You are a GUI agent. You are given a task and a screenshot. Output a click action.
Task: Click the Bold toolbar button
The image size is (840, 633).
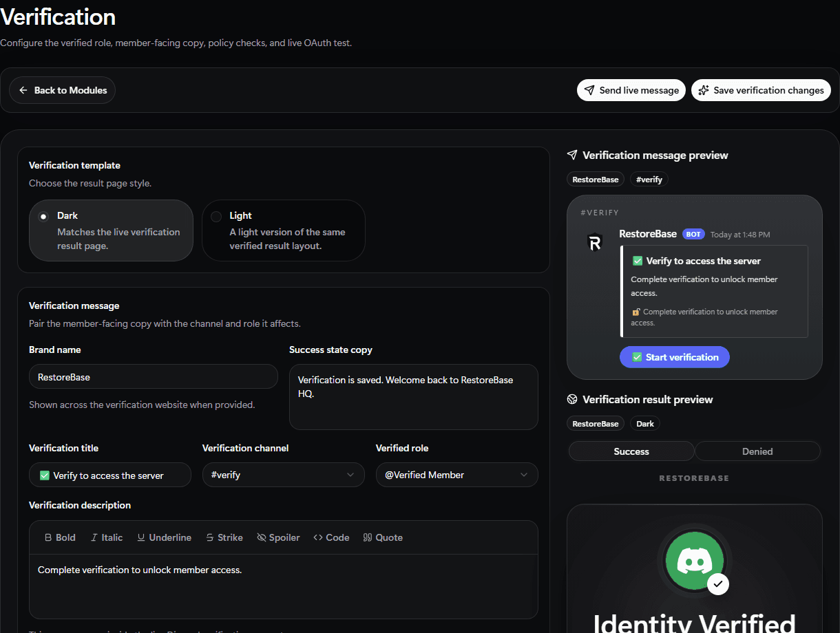pyautogui.click(x=60, y=537)
